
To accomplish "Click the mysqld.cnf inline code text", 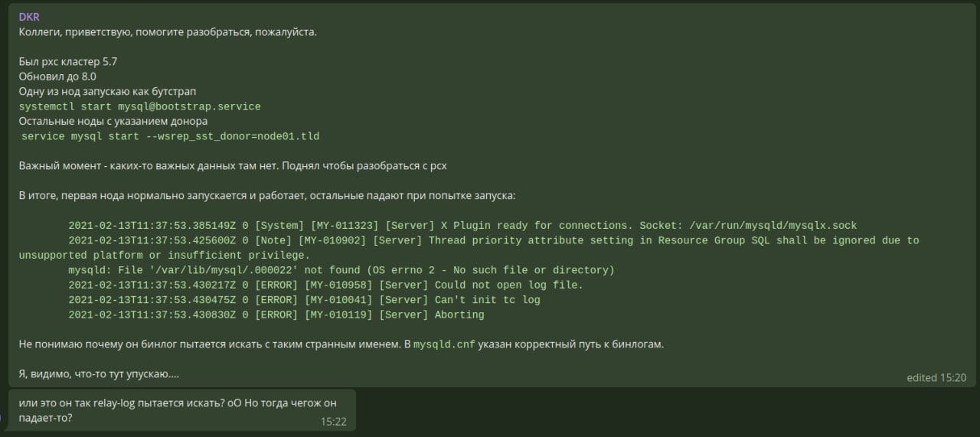I will pos(444,344).
